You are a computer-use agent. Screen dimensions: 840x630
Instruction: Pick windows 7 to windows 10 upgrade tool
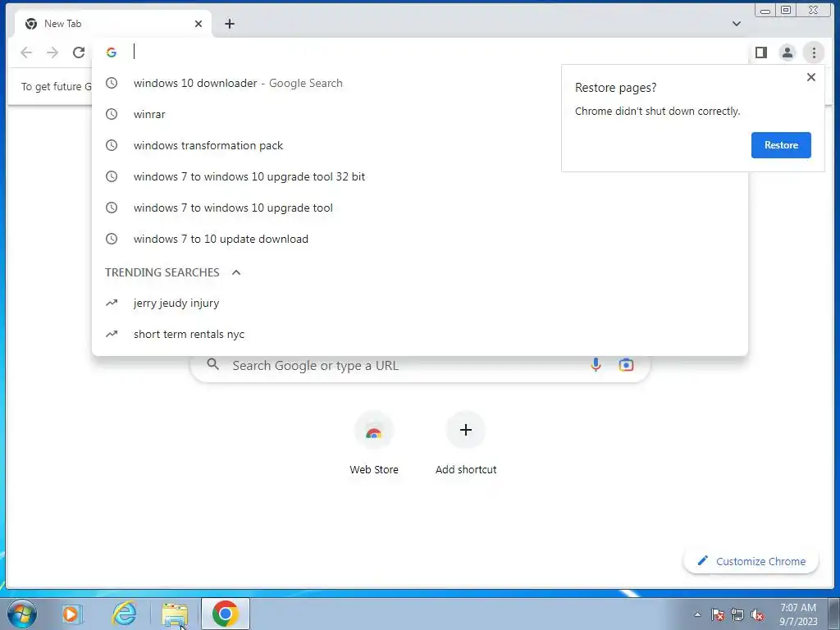(x=419, y=208)
